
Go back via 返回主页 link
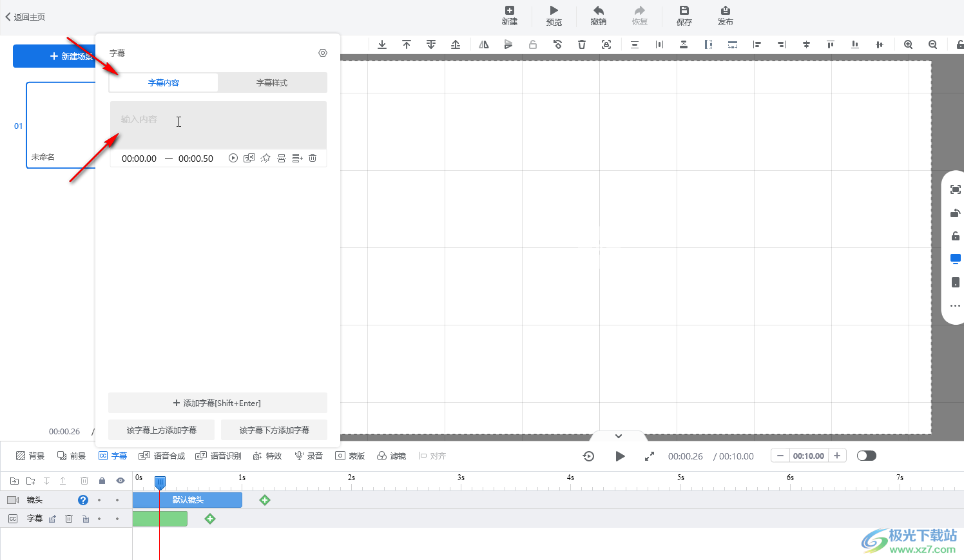pyautogui.click(x=25, y=17)
